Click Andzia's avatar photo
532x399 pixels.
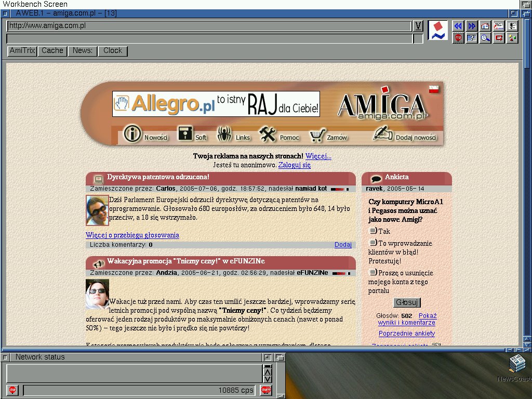tap(97, 294)
